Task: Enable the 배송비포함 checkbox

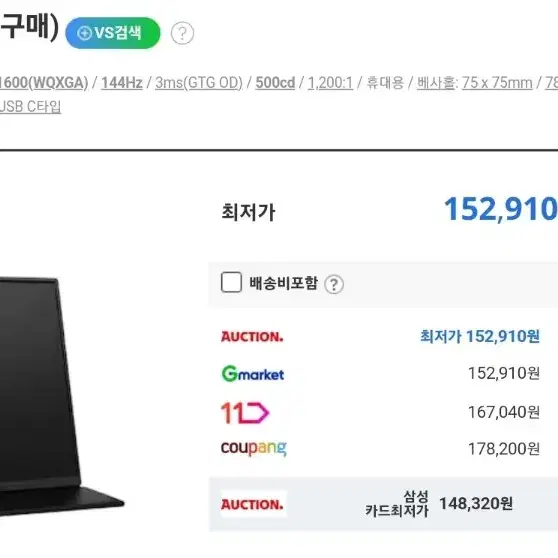Action: (x=231, y=282)
